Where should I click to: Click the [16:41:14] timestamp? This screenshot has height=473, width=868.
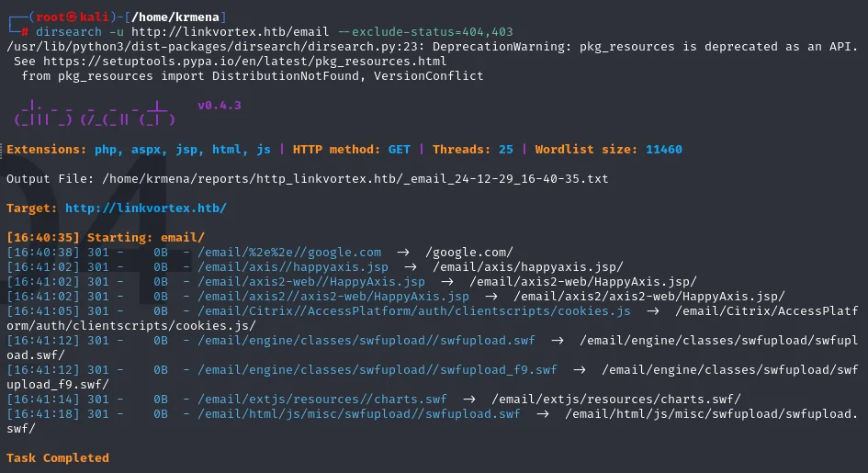[x=43, y=399]
